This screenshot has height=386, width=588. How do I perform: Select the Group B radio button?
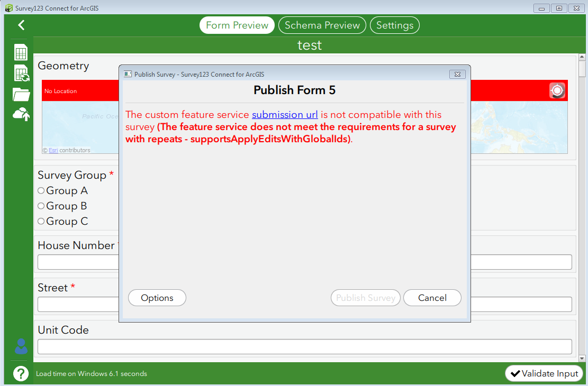tap(41, 206)
